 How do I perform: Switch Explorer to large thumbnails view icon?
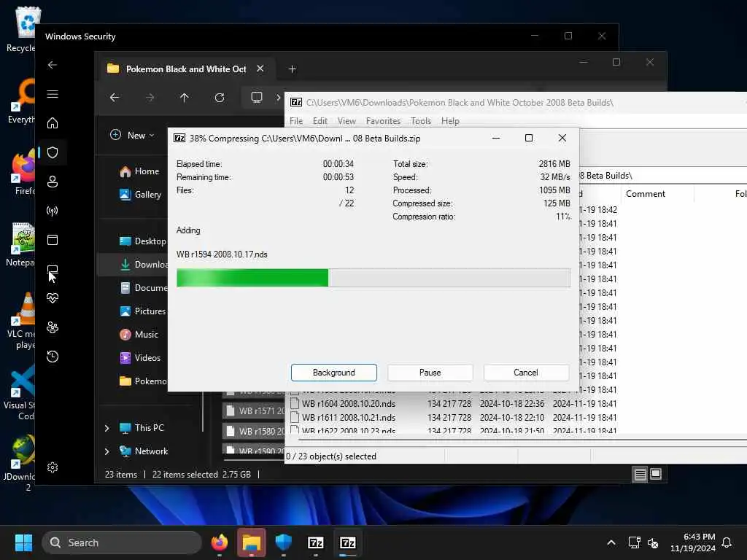pyautogui.click(x=656, y=474)
